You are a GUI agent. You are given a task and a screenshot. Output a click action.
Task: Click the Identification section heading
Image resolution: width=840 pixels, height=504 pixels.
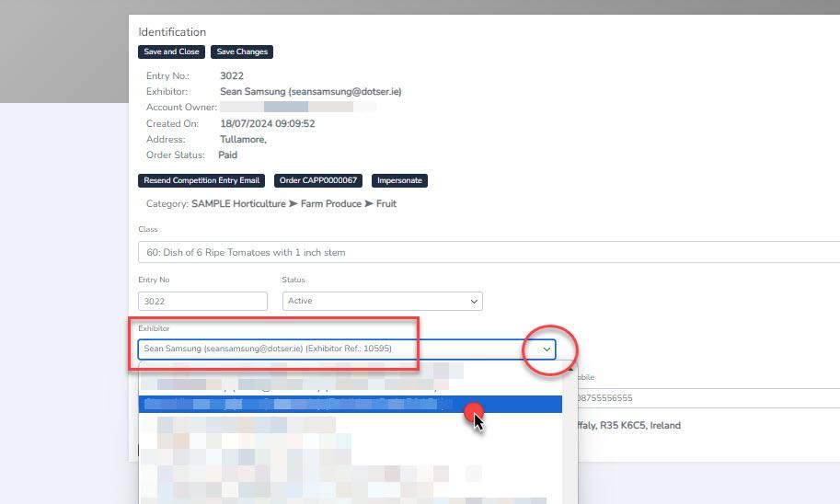click(x=172, y=32)
